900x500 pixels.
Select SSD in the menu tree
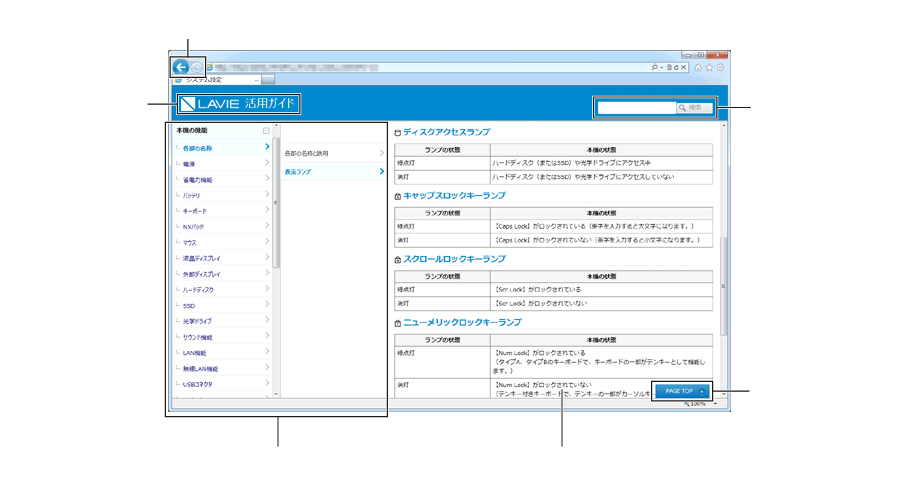click(x=189, y=306)
